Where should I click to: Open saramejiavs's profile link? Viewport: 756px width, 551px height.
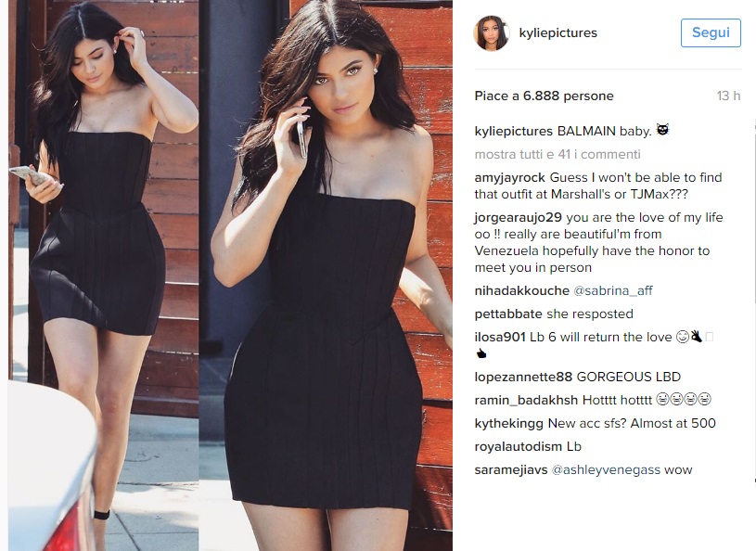coord(510,469)
